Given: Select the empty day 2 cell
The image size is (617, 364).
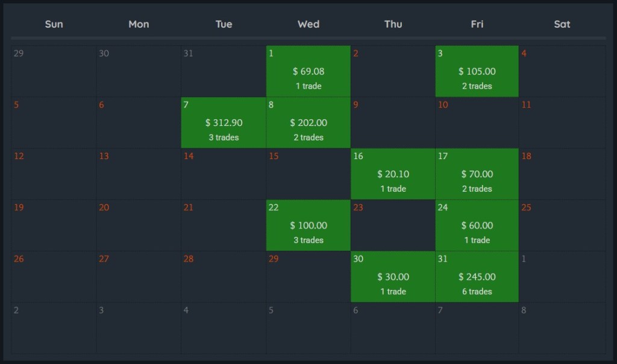Looking at the screenshot, I should pos(393,71).
